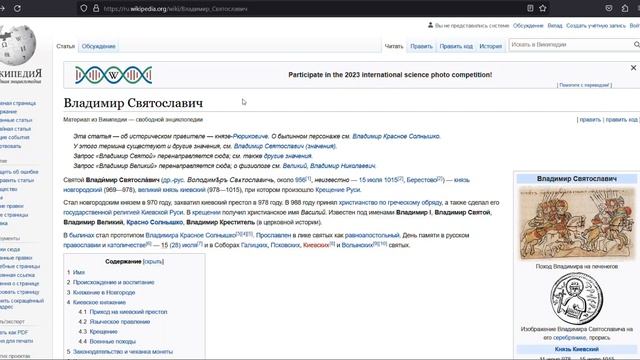Open Князь Киевский infobox heading link
This screenshot has height=360, width=640.
coord(576,349)
